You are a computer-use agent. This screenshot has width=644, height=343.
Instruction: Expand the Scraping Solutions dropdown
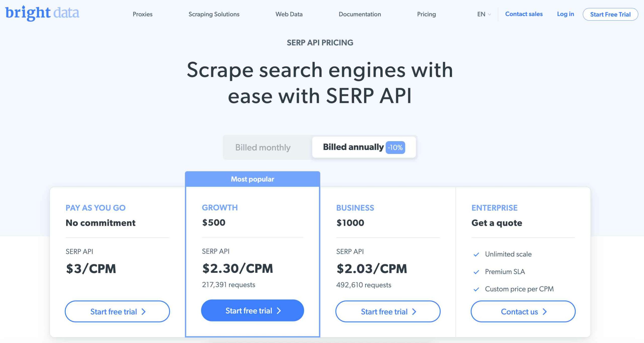point(214,14)
